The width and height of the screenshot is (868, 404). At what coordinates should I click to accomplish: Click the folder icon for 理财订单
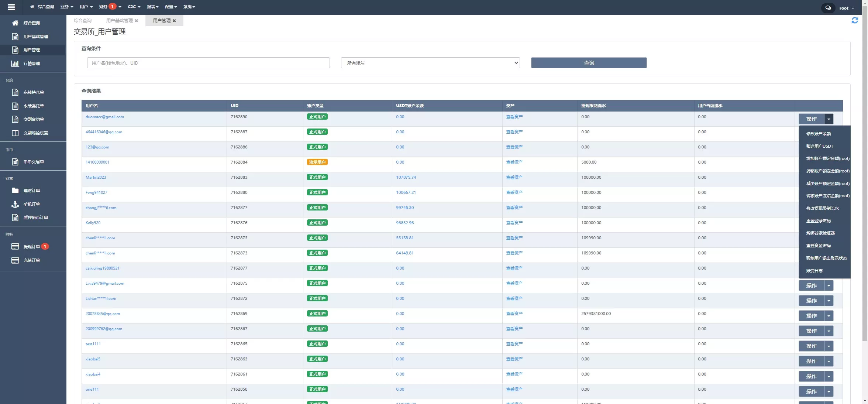click(15, 191)
